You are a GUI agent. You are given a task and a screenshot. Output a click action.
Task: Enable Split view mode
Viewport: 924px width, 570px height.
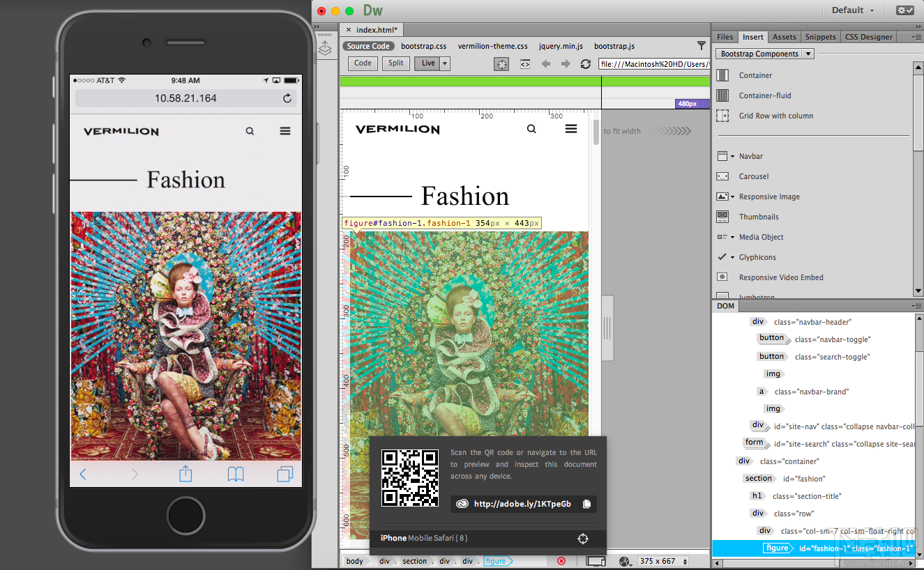[x=395, y=63]
